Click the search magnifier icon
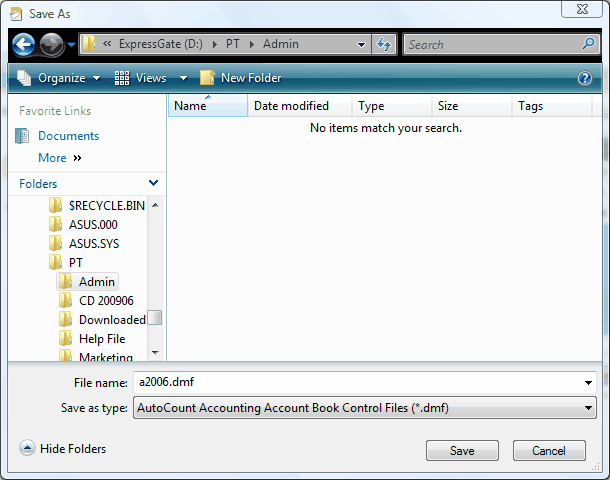610x480 pixels. (x=588, y=44)
